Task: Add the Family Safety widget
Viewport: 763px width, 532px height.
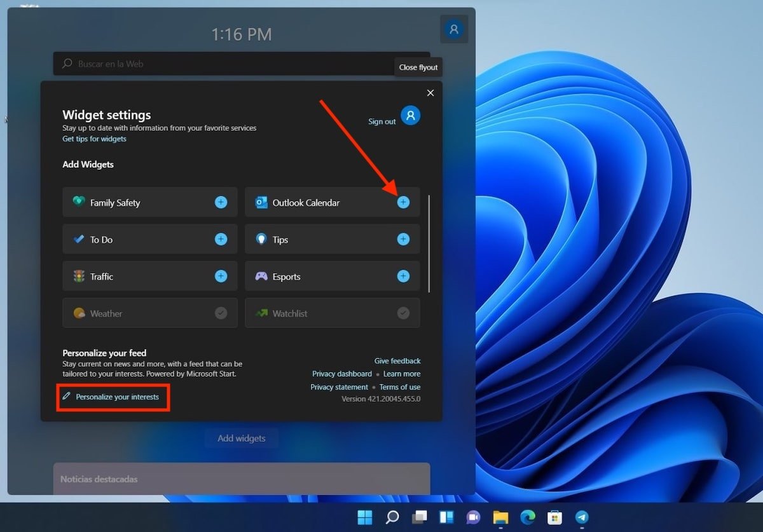Action: 221,202
